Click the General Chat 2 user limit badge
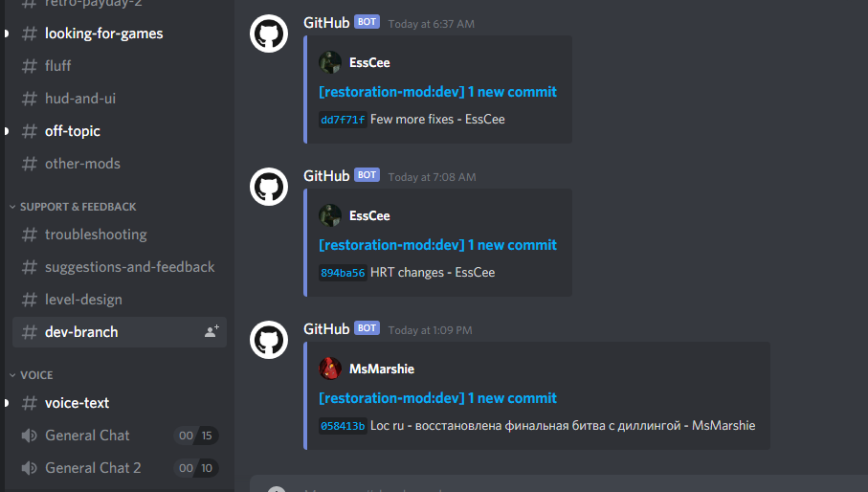 [196, 468]
